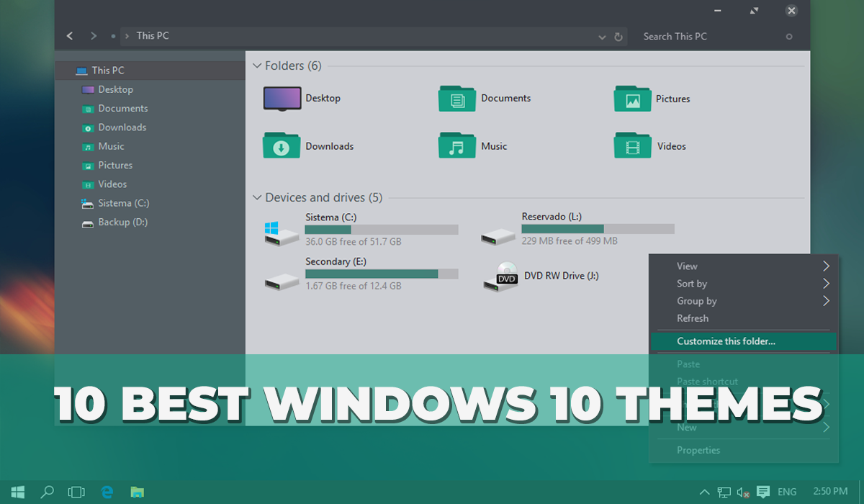Image resolution: width=864 pixels, height=504 pixels.
Task: Click 1.67 GB free of 12.4 GB
Action: pos(354,287)
